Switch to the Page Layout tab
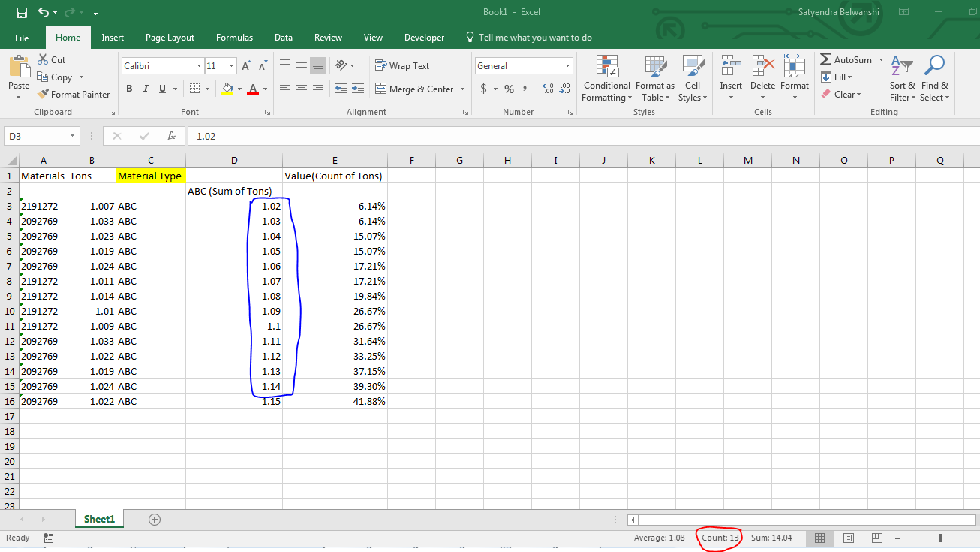Screen dimensions: 980x552 coord(170,38)
